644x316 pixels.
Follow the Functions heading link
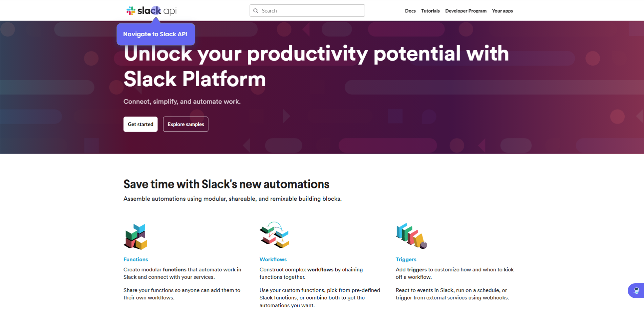pyautogui.click(x=135, y=259)
